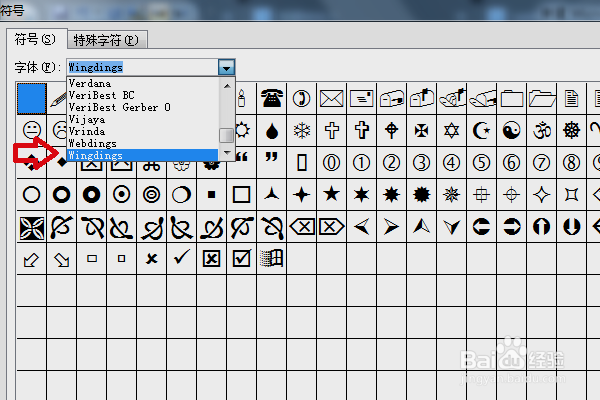
Task: Pick the snowflake symbol
Action: pyautogui.click(x=302, y=131)
